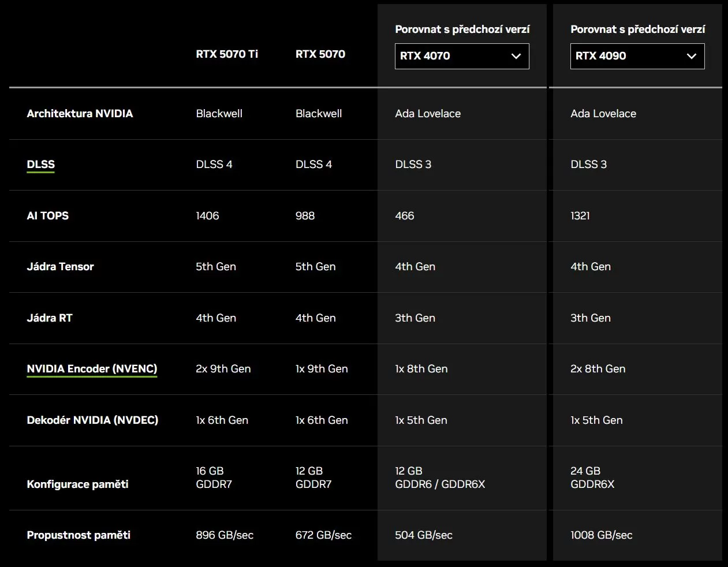Click the 1008 GB/sec bandwidth value
Screen dimensions: 728x567
[602, 535]
